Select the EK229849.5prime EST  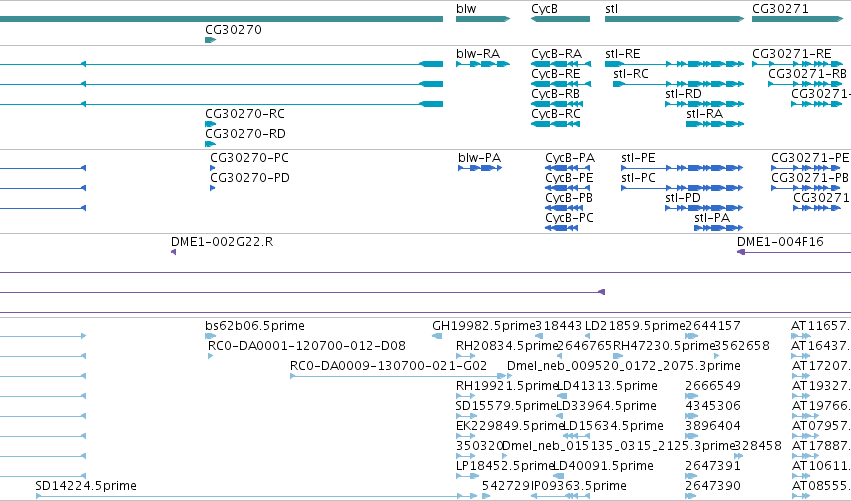tap(466, 436)
